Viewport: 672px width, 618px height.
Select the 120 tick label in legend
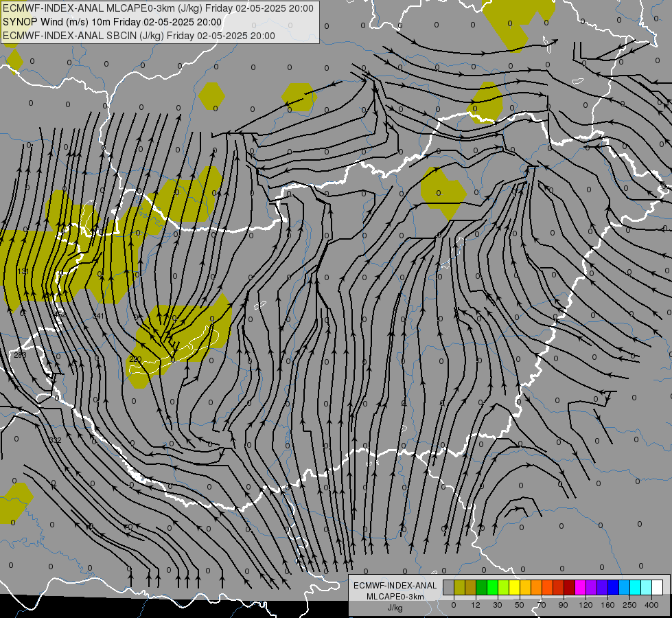point(586,605)
